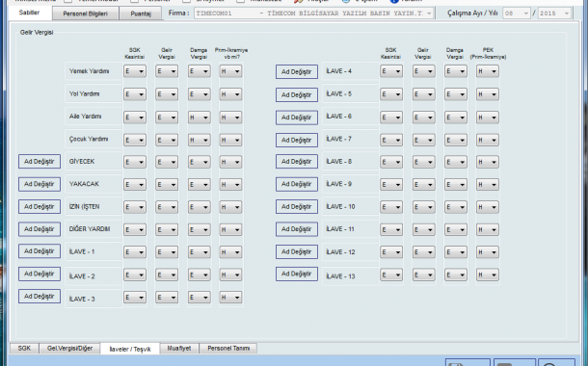Screen dimensions: 588x366
Task: Open İLAVE - 7 Damga Vergisi dropdown
Action: point(456,140)
